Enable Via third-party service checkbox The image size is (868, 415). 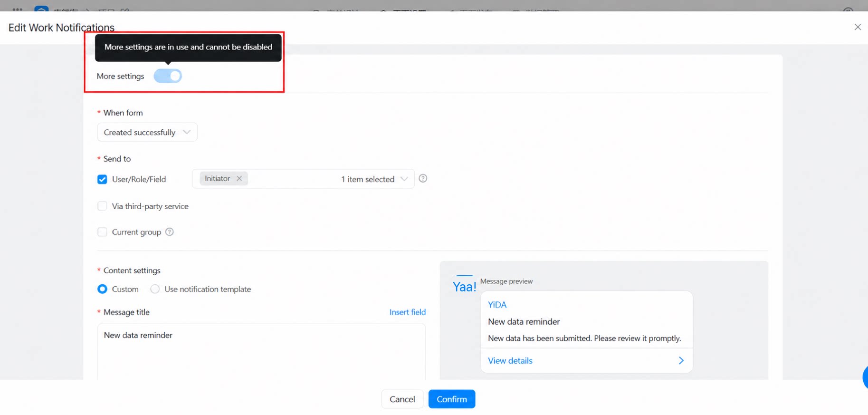[102, 206]
